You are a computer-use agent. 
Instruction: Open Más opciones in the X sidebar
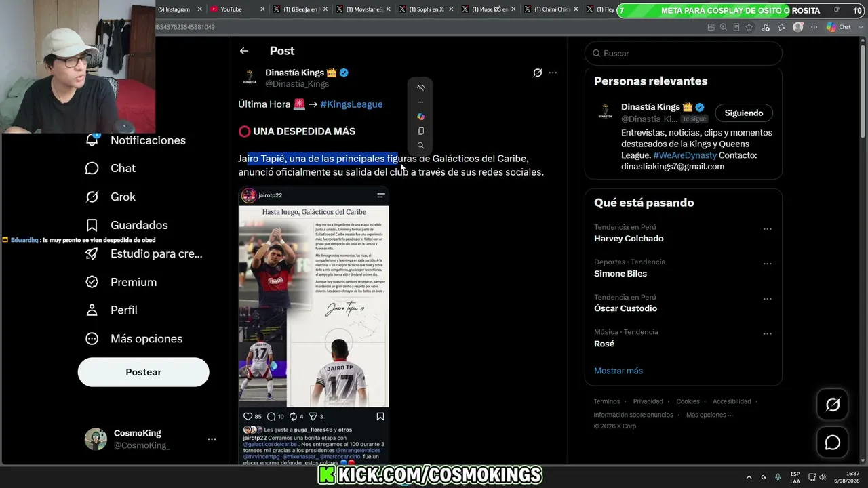(x=134, y=338)
